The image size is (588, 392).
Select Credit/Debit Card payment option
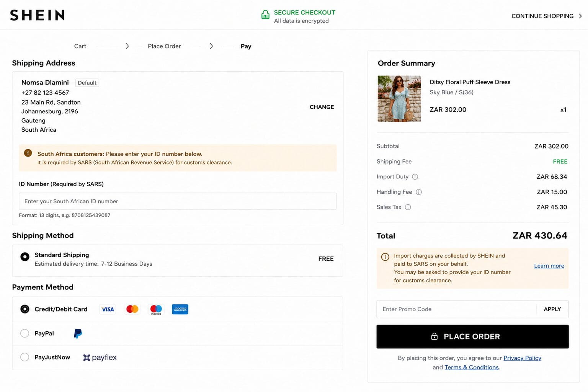coord(25,309)
